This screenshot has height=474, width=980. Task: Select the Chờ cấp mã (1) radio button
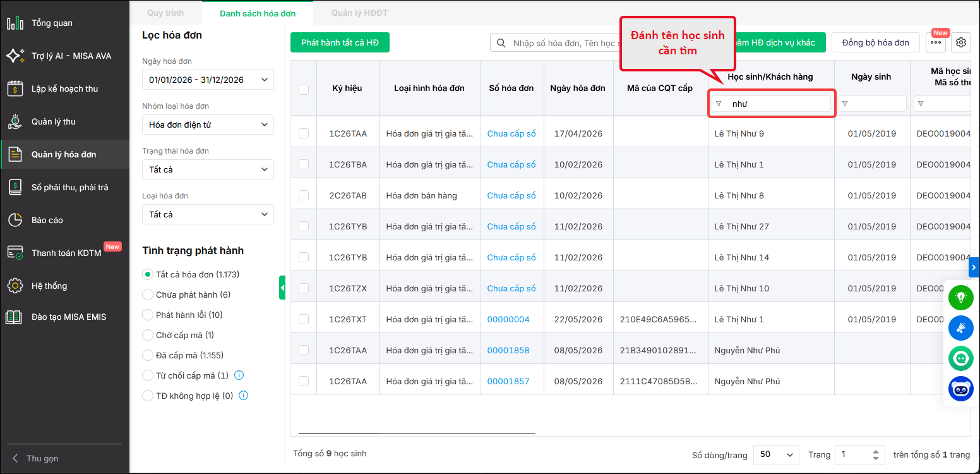coord(148,335)
